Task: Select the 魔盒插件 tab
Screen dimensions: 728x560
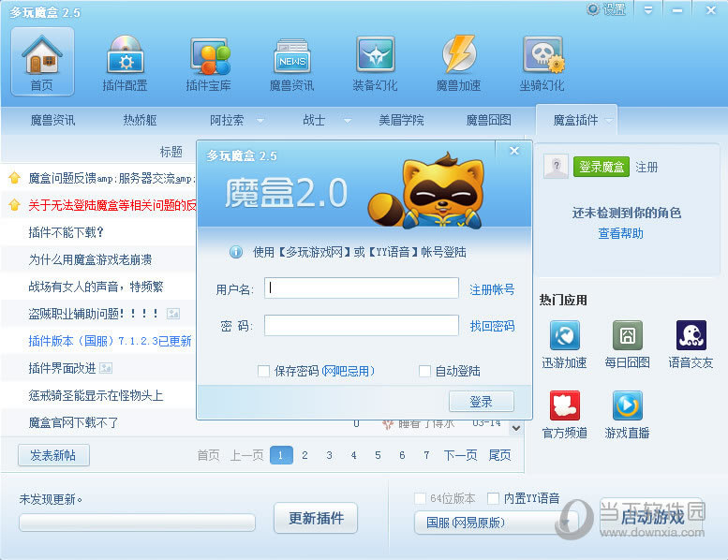Action: coord(575,121)
